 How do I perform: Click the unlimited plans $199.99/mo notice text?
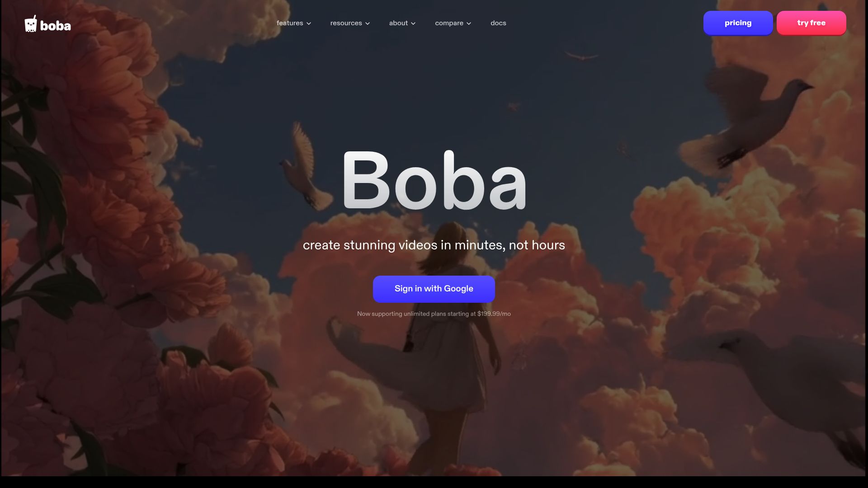pos(434,314)
